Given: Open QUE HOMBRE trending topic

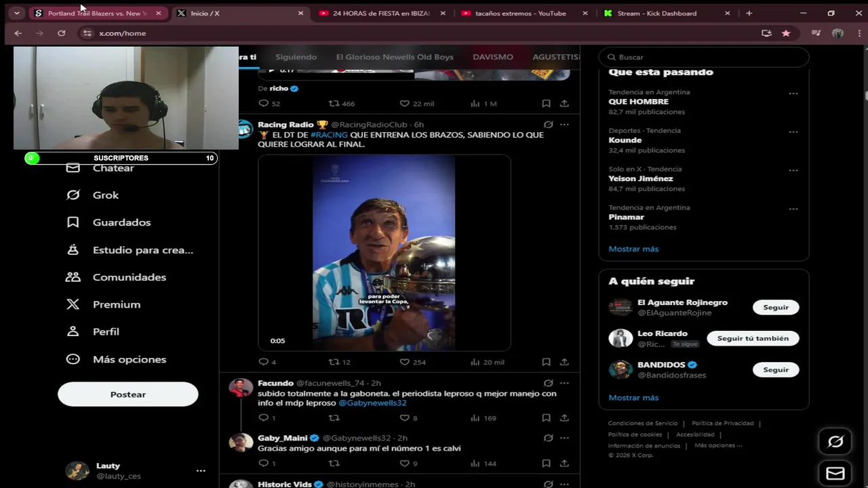Looking at the screenshot, I should point(638,102).
